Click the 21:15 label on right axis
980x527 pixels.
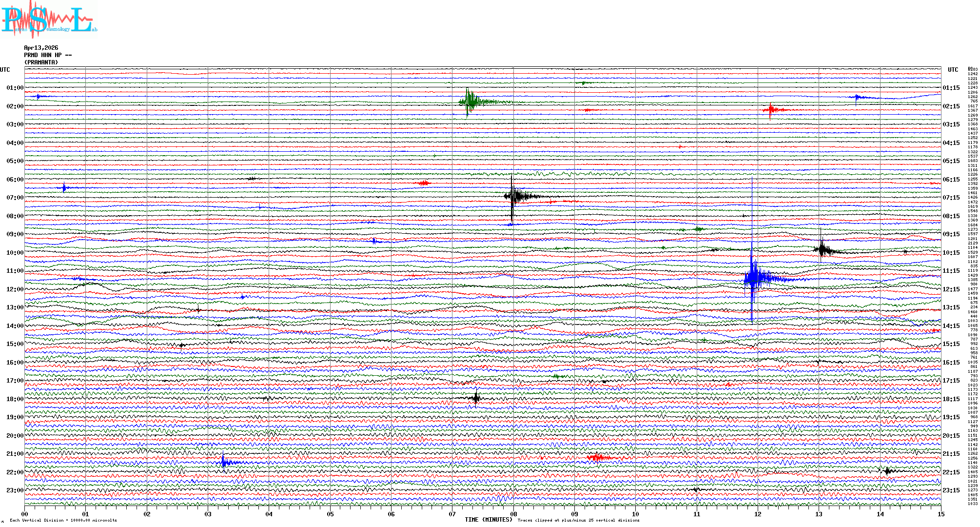951,454
